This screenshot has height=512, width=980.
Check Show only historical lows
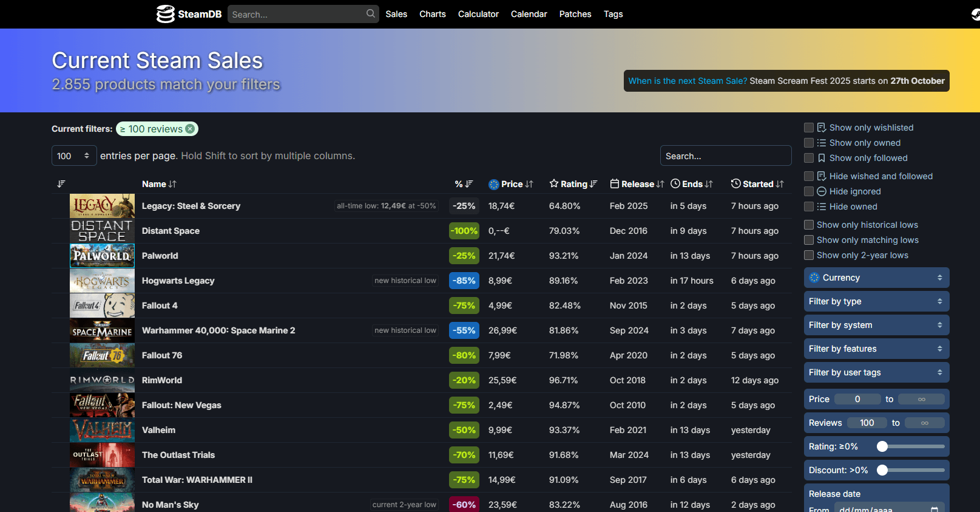809,225
